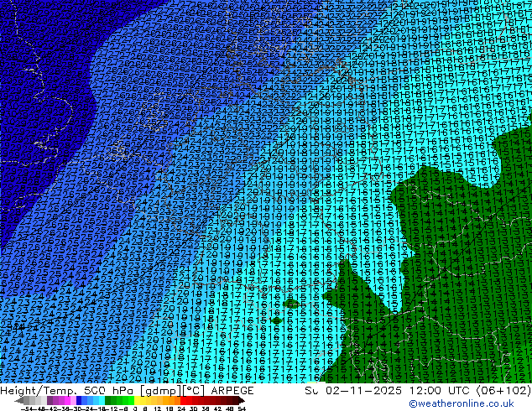Click the '54' label at the scale's end
Screen dimensions: 532x411
pyautogui.click(x=242, y=409)
